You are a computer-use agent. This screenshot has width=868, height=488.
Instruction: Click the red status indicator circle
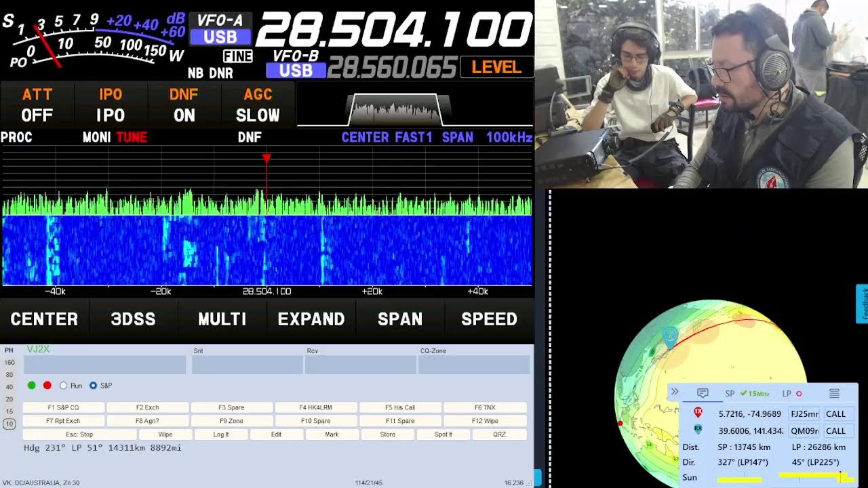pos(47,385)
